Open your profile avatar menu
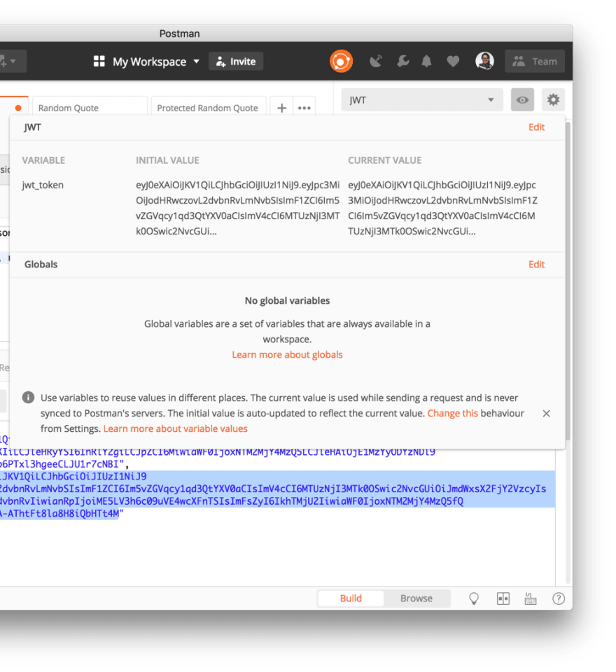The width and height of the screenshot is (616, 672). click(x=484, y=61)
